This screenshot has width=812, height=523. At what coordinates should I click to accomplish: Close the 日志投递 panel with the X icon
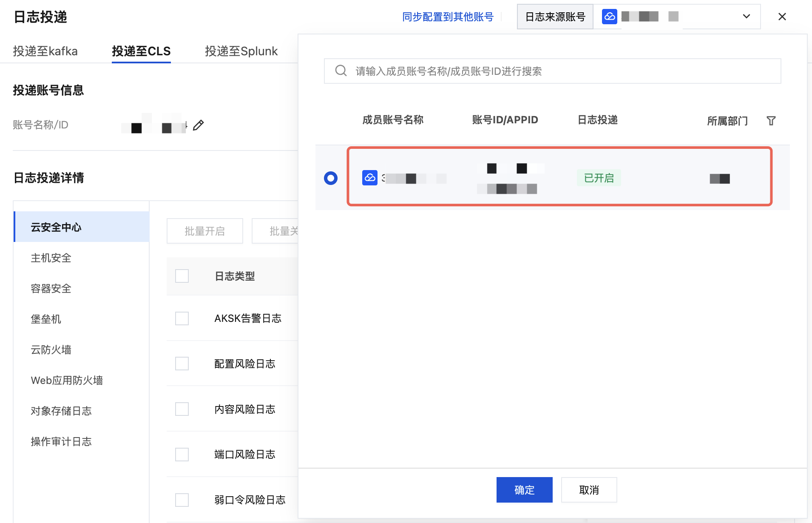pos(782,17)
